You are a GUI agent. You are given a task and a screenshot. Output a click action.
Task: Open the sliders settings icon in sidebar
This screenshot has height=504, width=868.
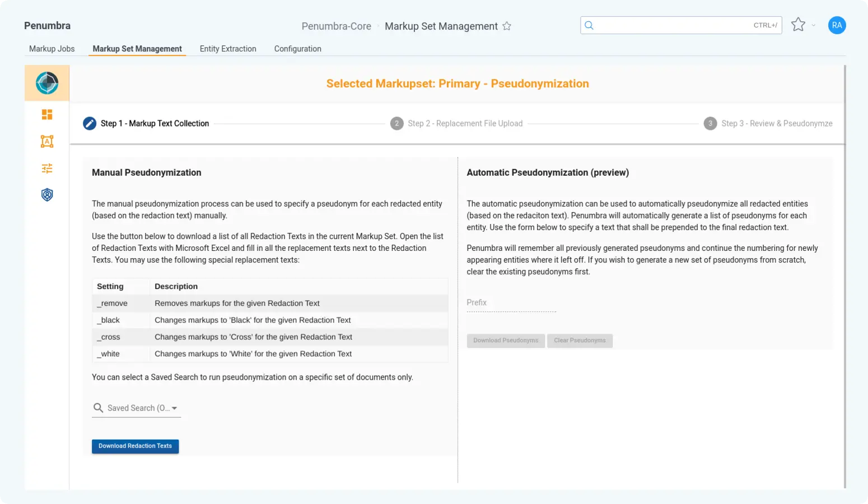pyautogui.click(x=47, y=169)
